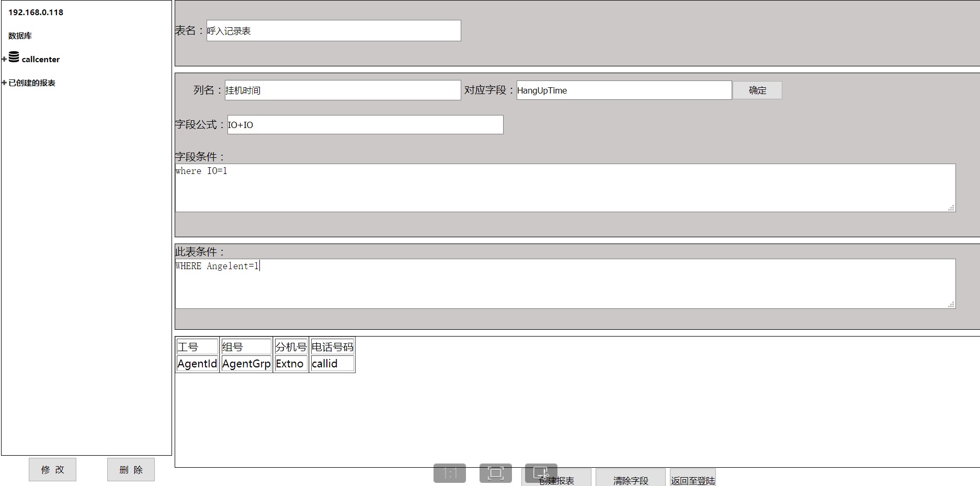This screenshot has width=980, height=486.
Task: Select the AgentGrp column cell
Action: [x=246, y=364]
